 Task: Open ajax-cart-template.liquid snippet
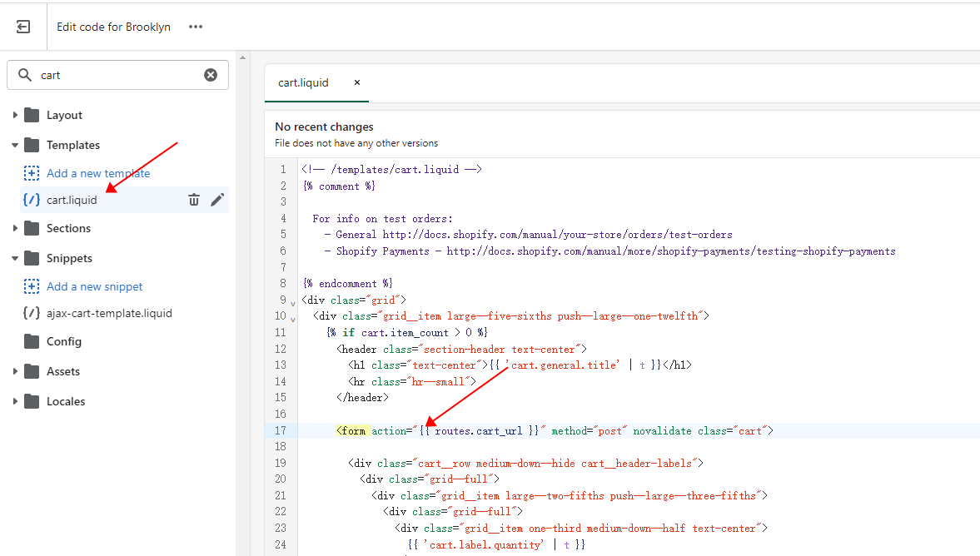point(109,313)
